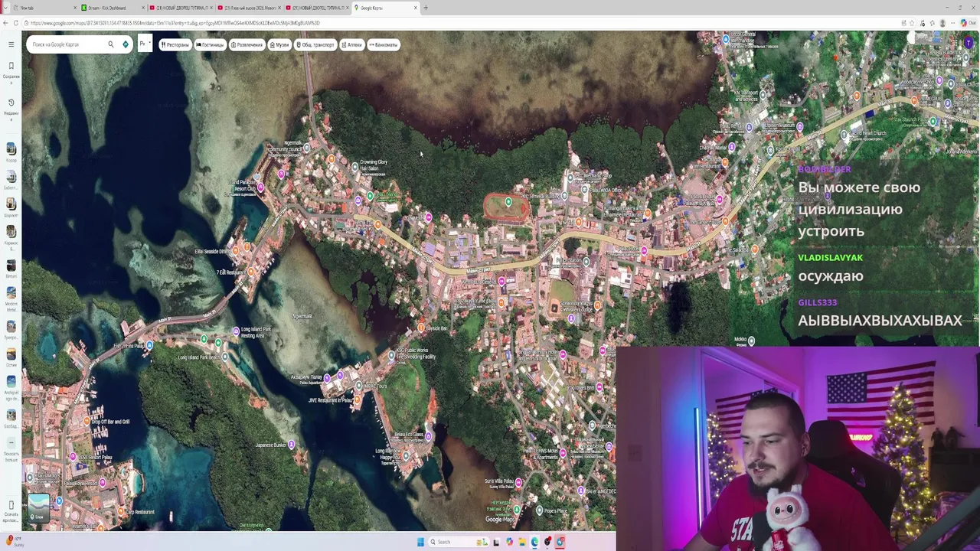
Task: Select the Drop Off Bar and Grill marker
Action: click(x=87, y=421)
